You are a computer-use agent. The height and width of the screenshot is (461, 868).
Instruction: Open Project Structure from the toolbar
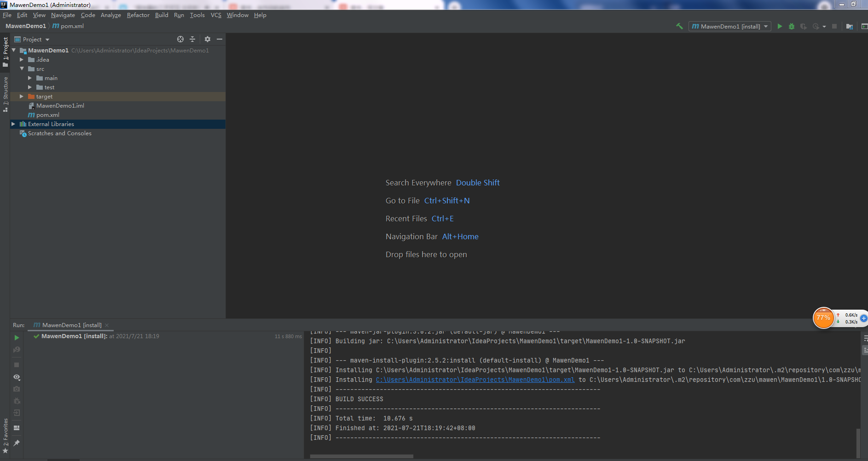point(850,26)
